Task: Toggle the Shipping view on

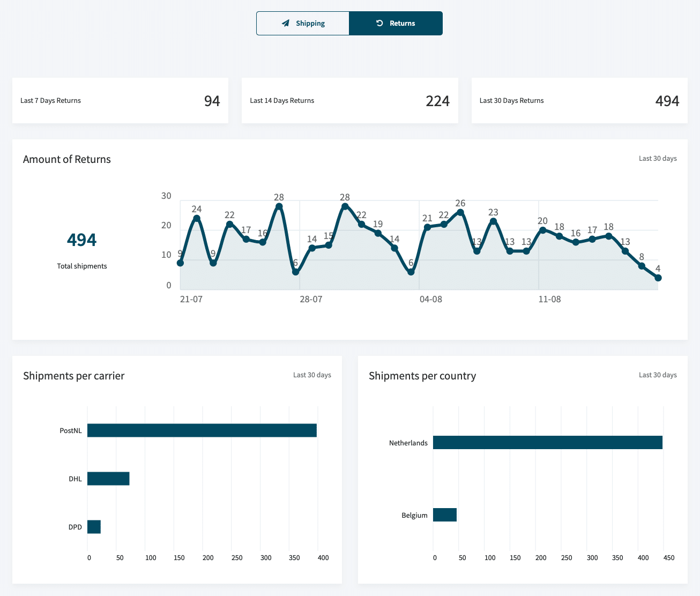Action: (303, 23)
